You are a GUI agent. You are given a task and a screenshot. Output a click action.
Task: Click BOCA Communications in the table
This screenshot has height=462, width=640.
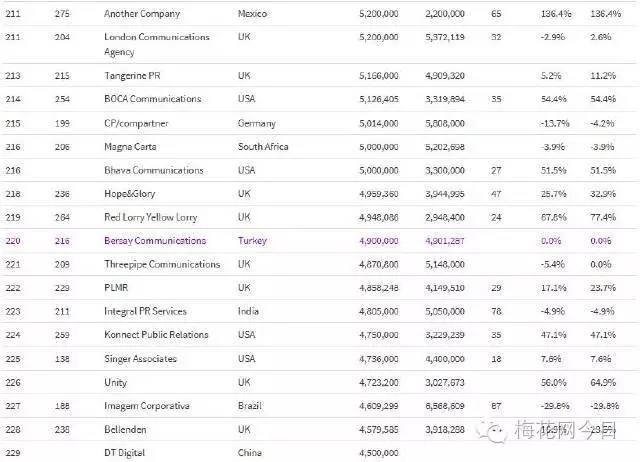point(152,99)
